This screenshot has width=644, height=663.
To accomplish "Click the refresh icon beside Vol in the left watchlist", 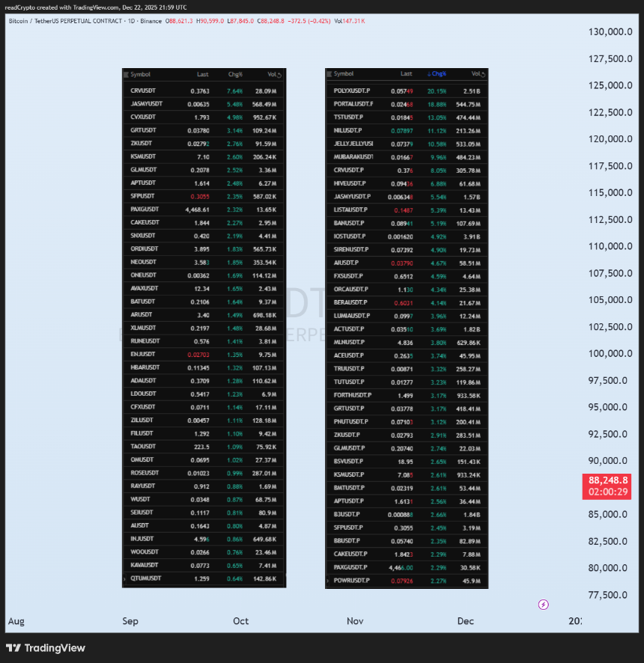I will [x=279, y=76].
